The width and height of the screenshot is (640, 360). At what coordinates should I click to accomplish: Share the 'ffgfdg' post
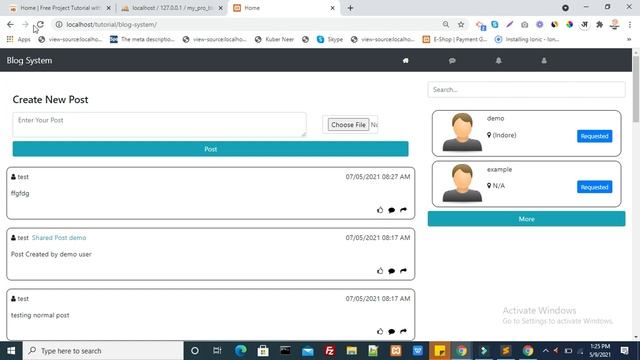(x=403, y=210)
